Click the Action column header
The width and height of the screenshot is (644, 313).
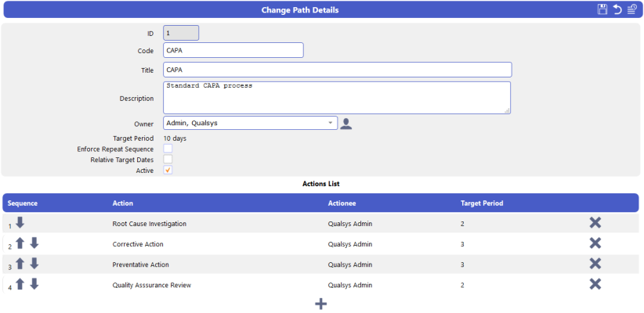click(122, 203)
